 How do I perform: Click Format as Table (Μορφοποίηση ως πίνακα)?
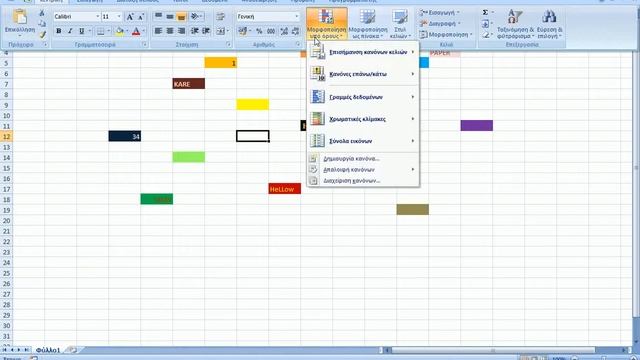tap(368, 24)
